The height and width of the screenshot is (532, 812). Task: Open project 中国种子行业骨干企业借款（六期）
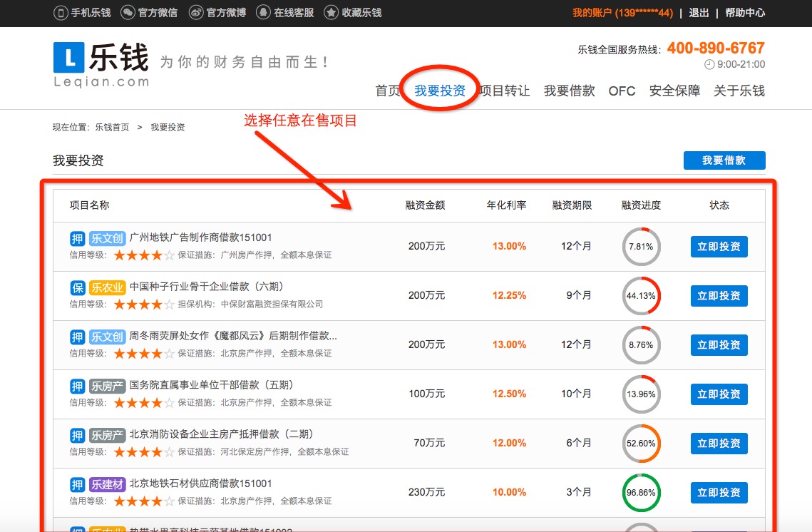pyautogui.click(x=206, y=287)
